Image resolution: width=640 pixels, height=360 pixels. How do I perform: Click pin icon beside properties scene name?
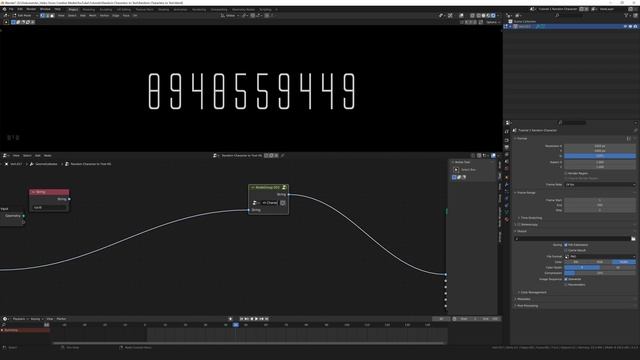coord(636,130)
